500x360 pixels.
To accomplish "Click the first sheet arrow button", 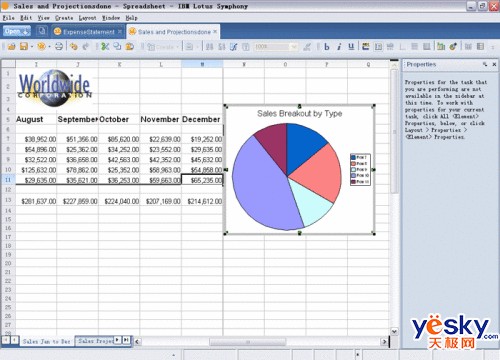I will pos(6,340).
